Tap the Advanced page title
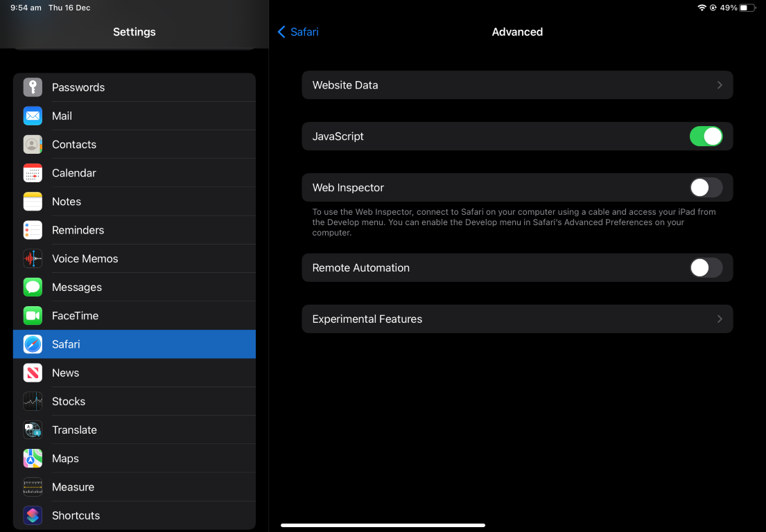Viewport: 766px width, 532px height. click(x=517, y=32)
